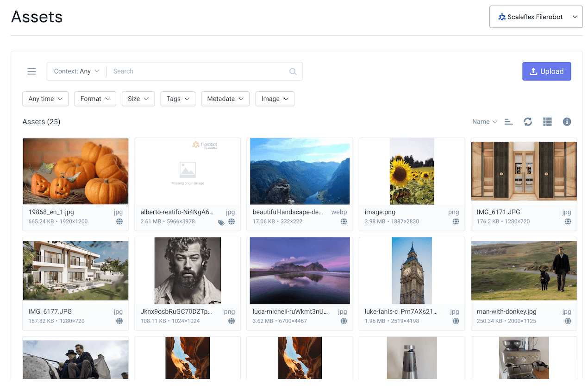
Task: Click the Upload button
Action: click(x=547, y=71)
